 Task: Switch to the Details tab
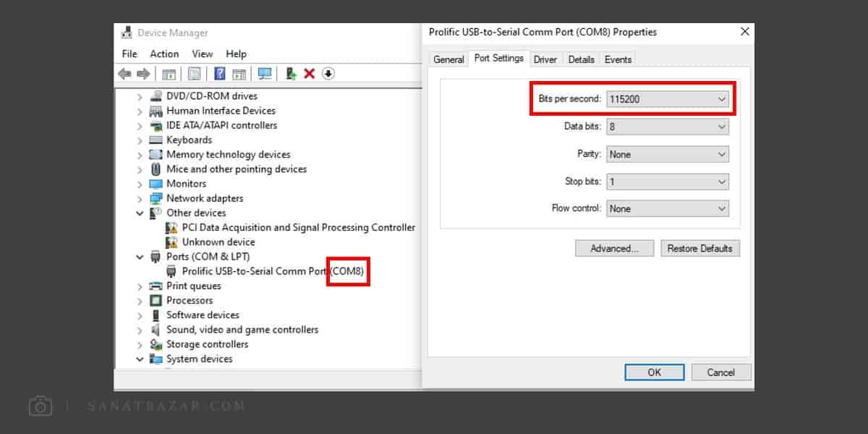point(581,59)
